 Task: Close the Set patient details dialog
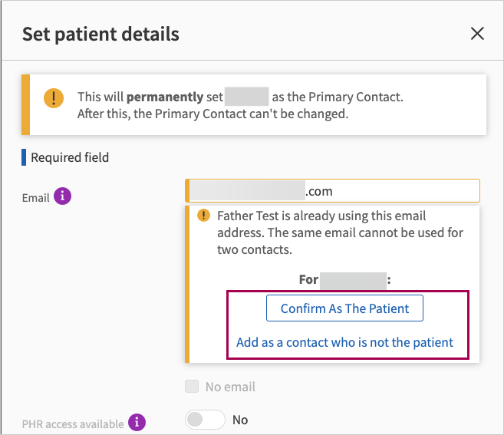477,34
